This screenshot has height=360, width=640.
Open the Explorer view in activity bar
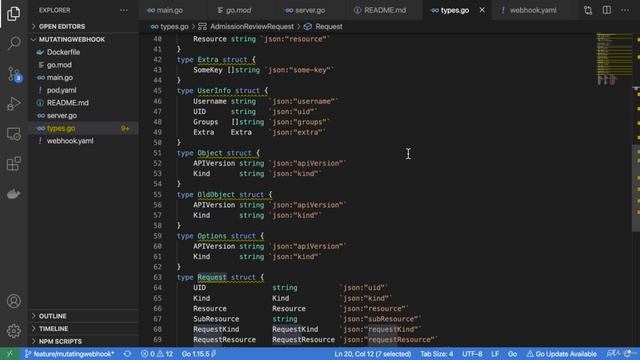click(x=13, y=14)
